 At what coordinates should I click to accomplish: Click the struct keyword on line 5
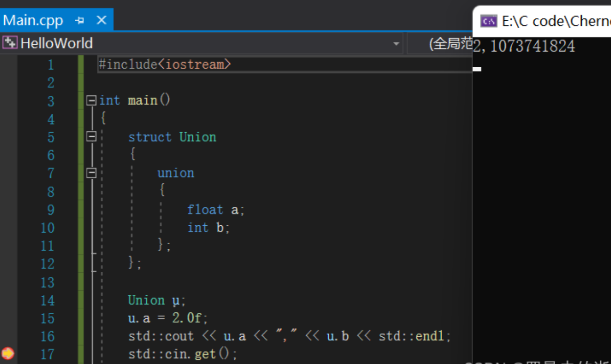pyautogui.click(x=150, y=137)
